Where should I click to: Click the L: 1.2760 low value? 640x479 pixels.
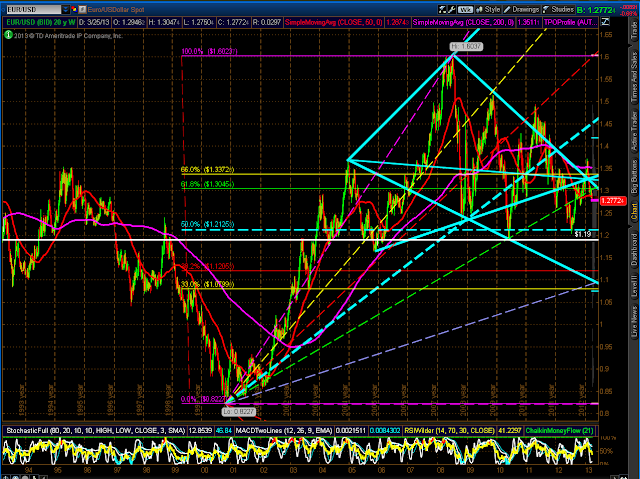coord(198,22)
